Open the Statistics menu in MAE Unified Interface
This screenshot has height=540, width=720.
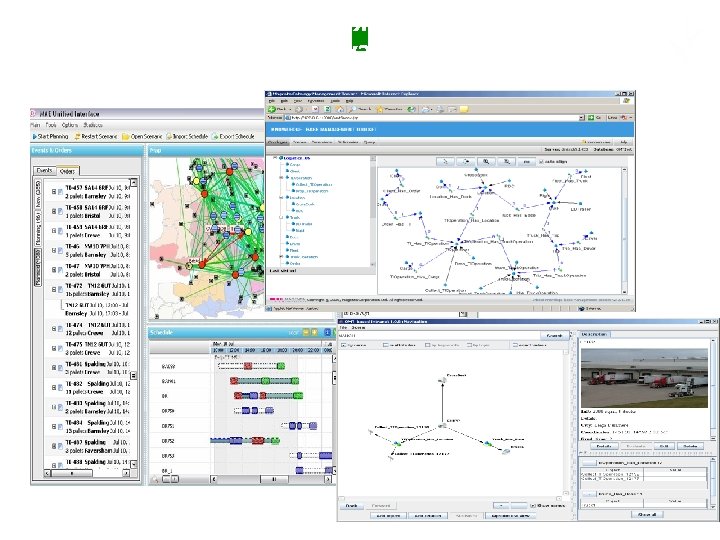[93, 125]
